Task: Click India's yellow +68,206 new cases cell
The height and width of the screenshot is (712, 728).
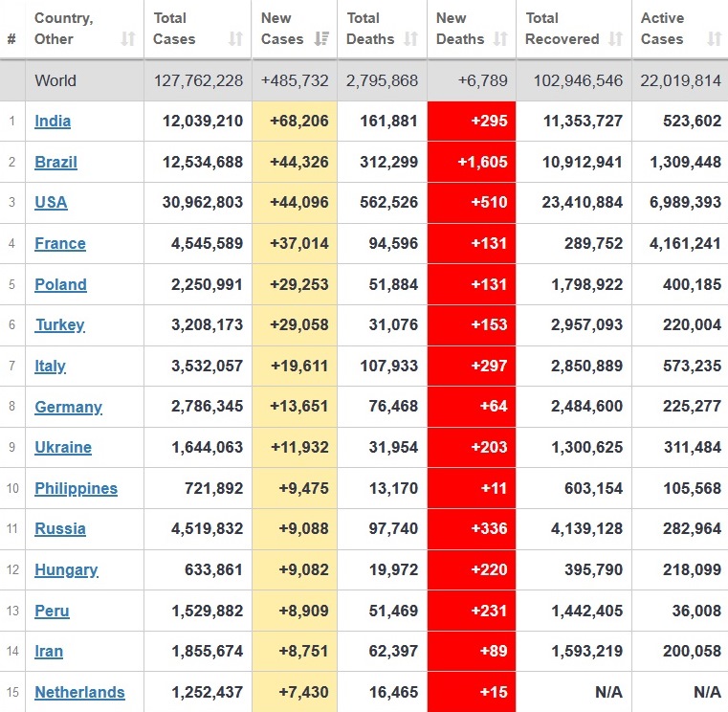Action: [295, 122]
